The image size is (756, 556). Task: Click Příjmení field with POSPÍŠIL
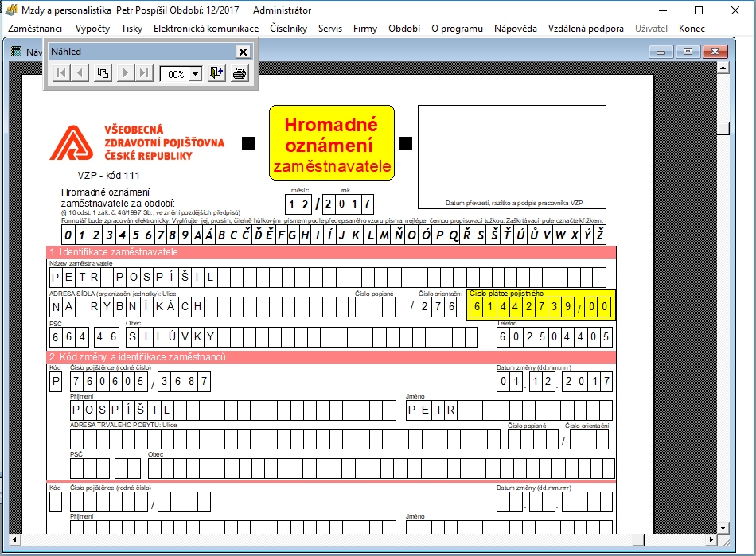pyautogui.click(x=233, y=410)
